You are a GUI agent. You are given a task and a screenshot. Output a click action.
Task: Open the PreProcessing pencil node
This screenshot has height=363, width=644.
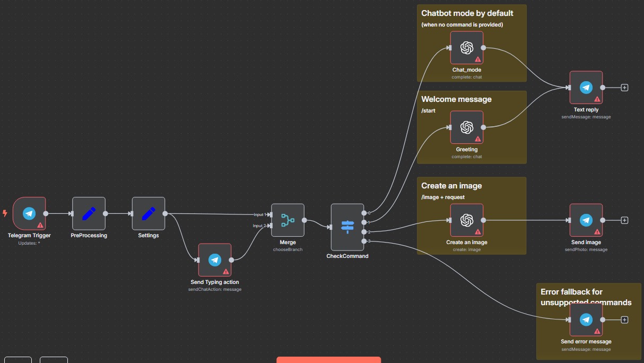coord(89,213)
